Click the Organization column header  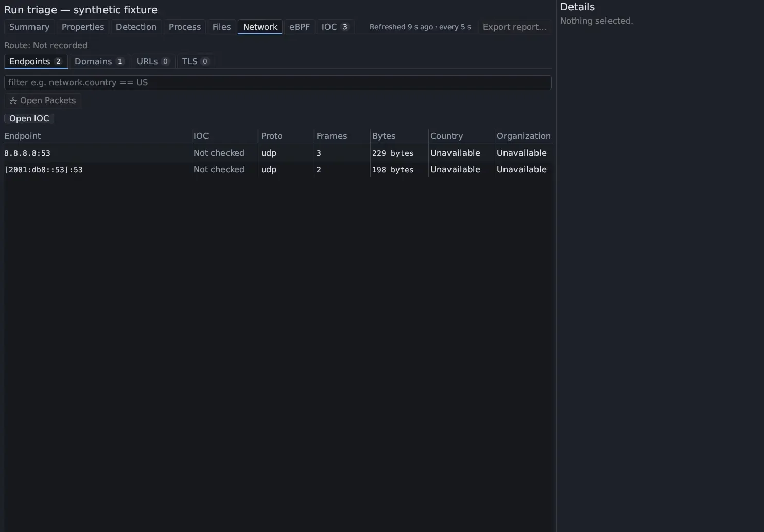(524, 136)
